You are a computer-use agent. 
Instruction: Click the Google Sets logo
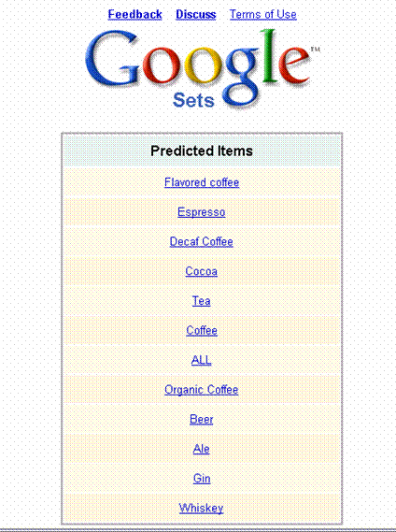point(203,69)
